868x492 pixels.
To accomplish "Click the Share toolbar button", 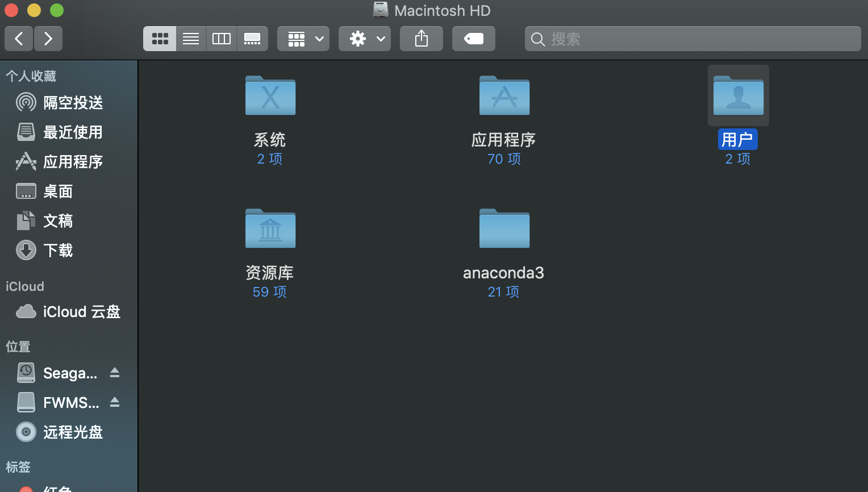I will click(x=422, y=39).
